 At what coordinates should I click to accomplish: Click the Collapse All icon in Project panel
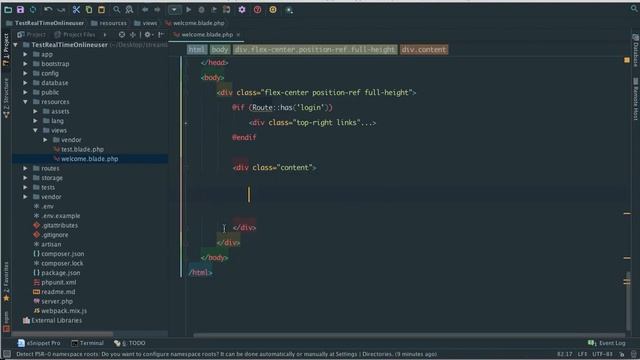[133, 35]
